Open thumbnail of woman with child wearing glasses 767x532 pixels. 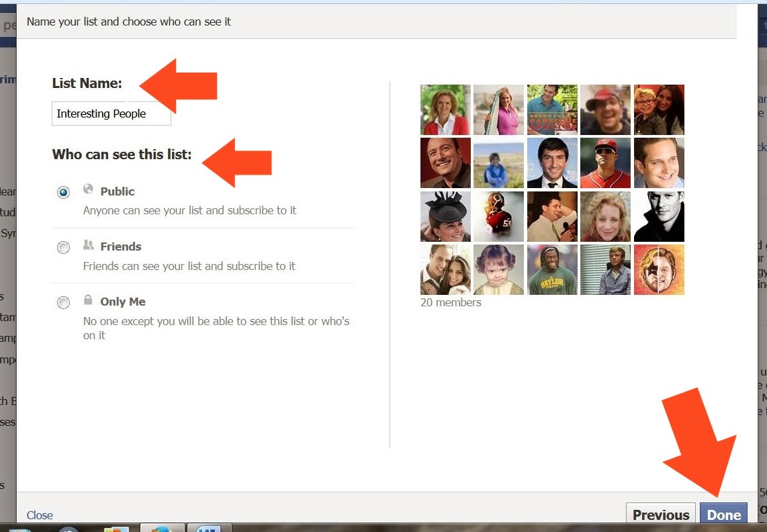click(x=659, y=109)
